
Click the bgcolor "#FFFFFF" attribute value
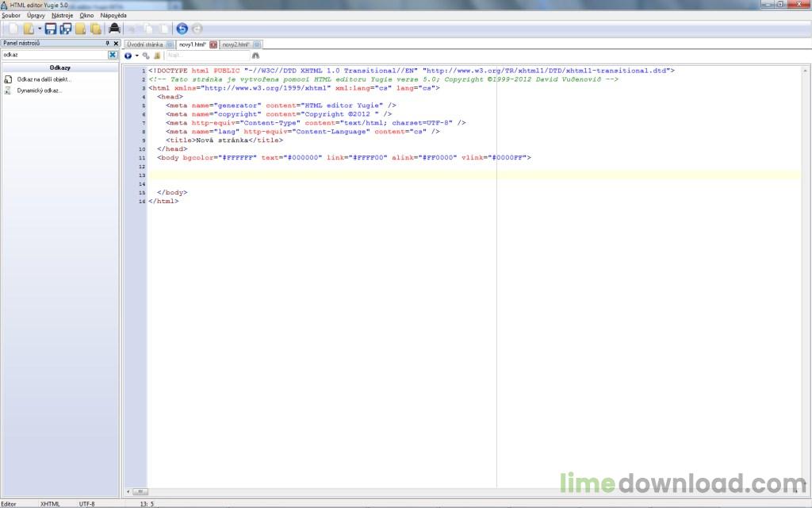pyautogui.click(x=237, y=158)
